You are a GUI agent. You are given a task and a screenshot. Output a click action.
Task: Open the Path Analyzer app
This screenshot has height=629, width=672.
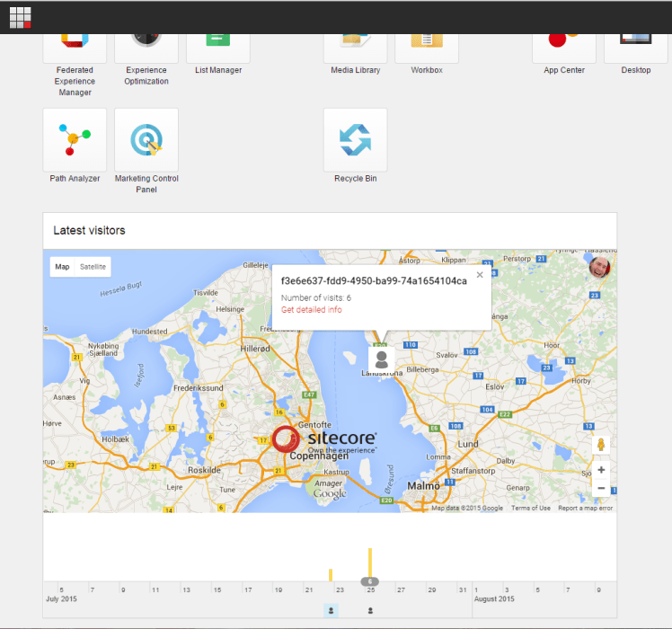pyautogui.click(x=75, y=140)
